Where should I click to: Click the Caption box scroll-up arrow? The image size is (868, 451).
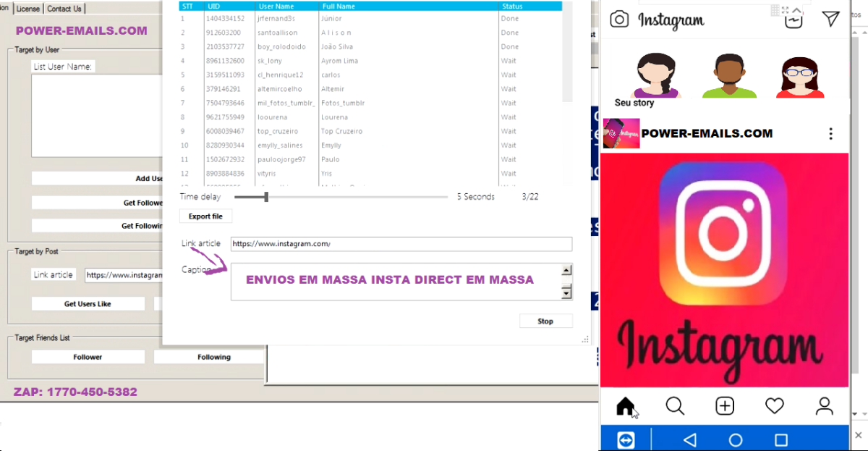pyautogui.click(x=566, y=271)
